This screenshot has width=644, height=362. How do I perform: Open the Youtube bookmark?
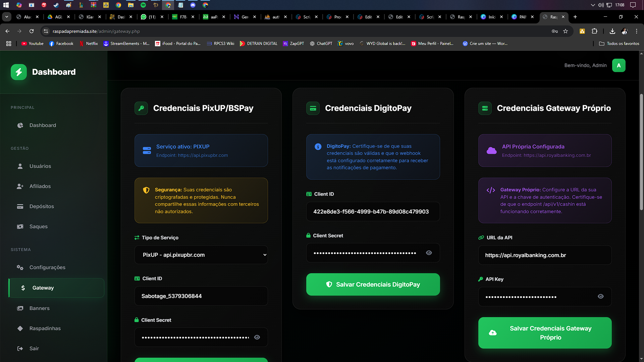(33, 44)
